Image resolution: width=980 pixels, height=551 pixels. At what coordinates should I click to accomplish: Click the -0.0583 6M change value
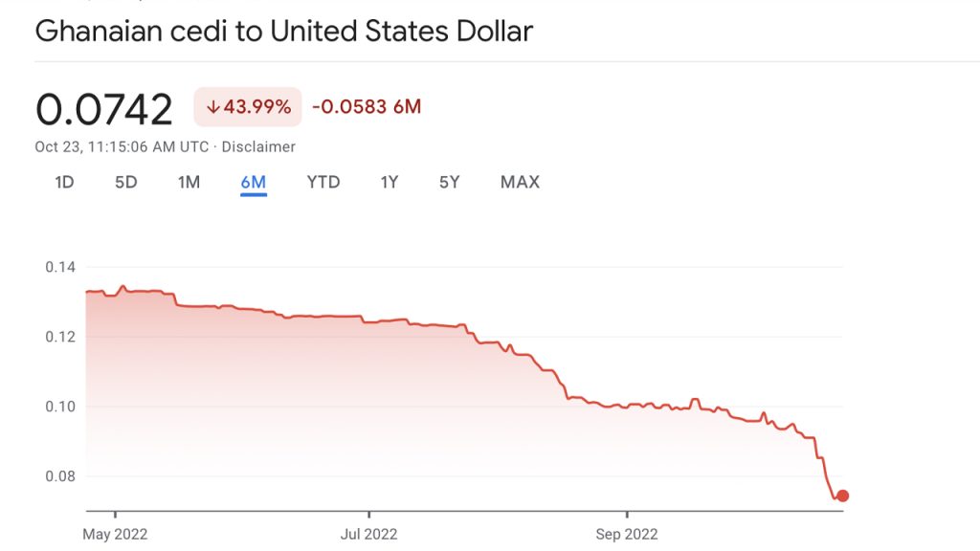click(x=364, y=107)
